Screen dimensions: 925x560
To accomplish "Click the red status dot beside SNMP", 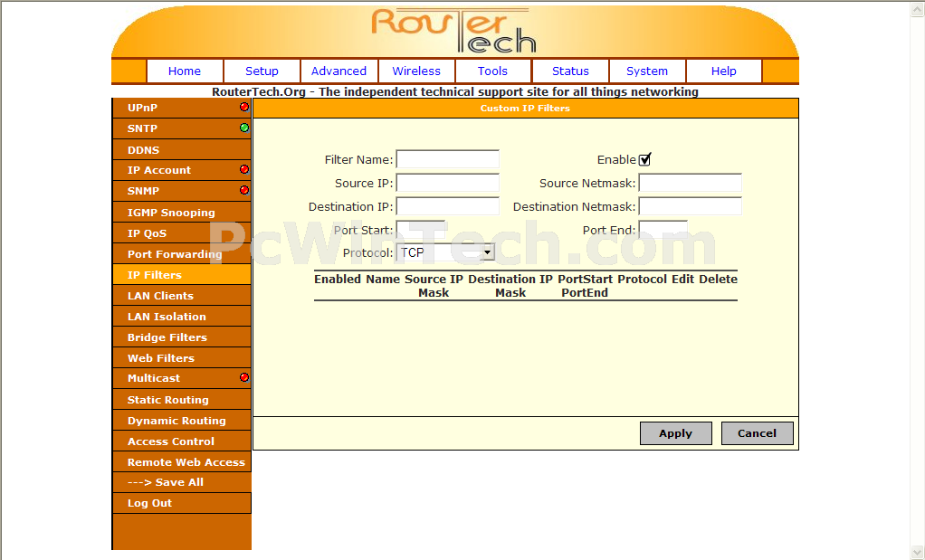I will pyautogui.click(x=244, y=190).
